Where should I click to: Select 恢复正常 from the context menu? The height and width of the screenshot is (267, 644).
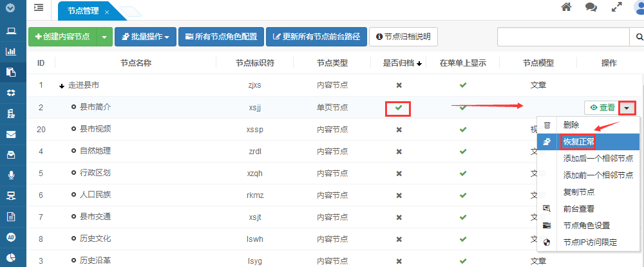click(579, 142)
